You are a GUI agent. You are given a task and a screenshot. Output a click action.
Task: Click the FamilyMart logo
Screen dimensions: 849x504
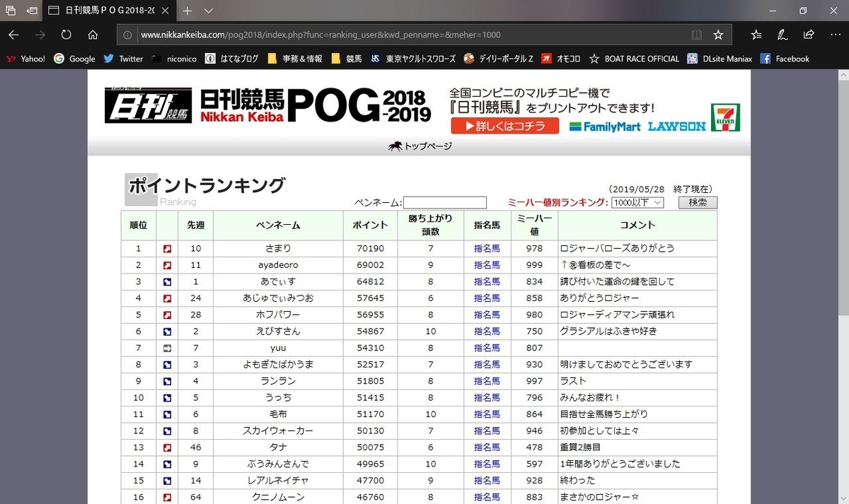tap(604, 126)
